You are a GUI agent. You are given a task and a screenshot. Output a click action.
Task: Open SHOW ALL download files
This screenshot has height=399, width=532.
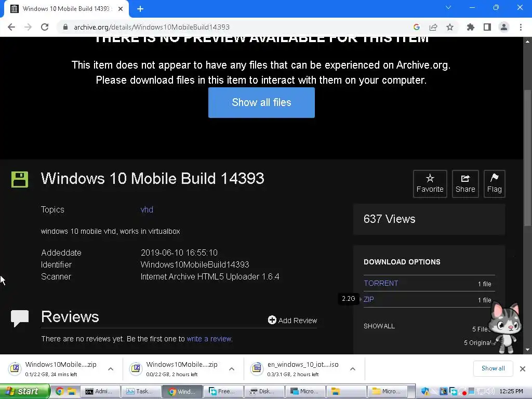(x=379, y=326)
